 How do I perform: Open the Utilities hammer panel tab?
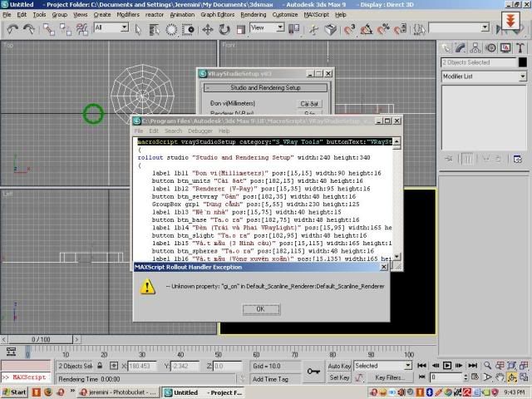coord(520,48)
